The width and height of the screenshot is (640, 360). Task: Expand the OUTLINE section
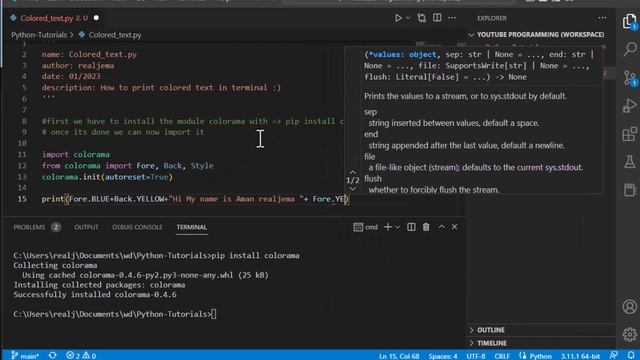[x=491, y=330]
